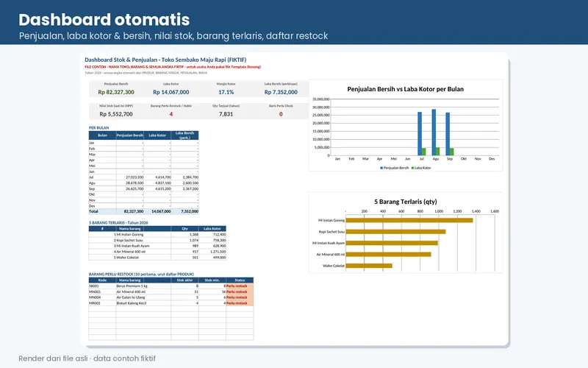Click the 'Stok min.' column header
Image resolution: width=588 pixels, height=368 pixels.
pos(212,280)
